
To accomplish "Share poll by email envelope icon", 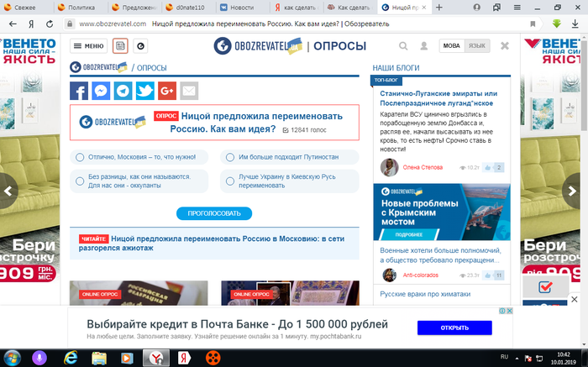I will [x=189, y=91].
